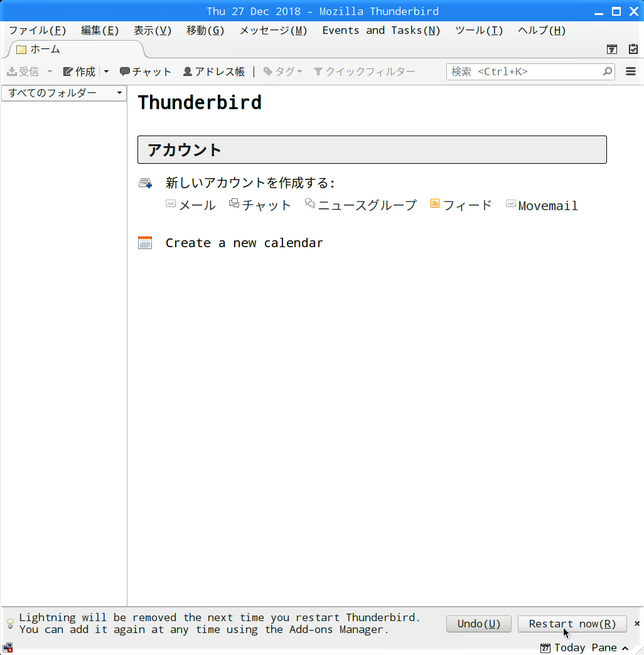This screenshot has height=655, width=644.
Task: Click the Undo button
Action: (478, 624)
